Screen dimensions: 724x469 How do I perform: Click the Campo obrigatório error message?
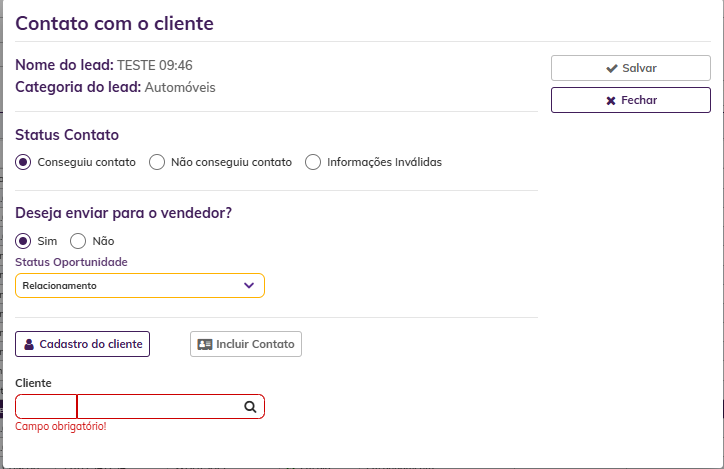61,427
